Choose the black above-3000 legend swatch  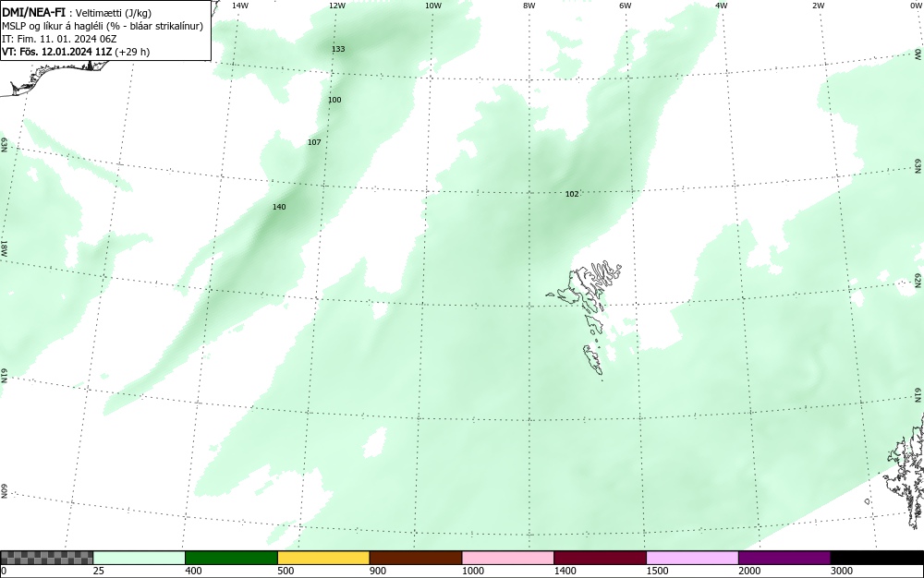point(877,558)
